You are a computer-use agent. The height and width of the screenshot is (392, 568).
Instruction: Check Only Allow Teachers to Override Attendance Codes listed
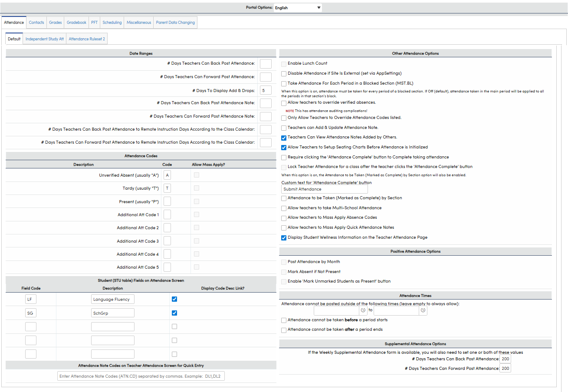coord(284,118)
